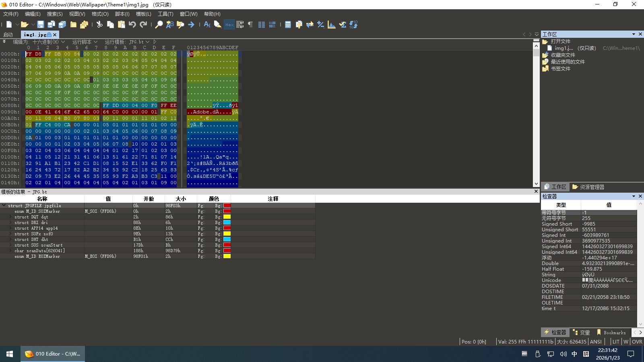
Task: Click the 收藏夹文件 workspace entry
Action: (x=563, y=55)
